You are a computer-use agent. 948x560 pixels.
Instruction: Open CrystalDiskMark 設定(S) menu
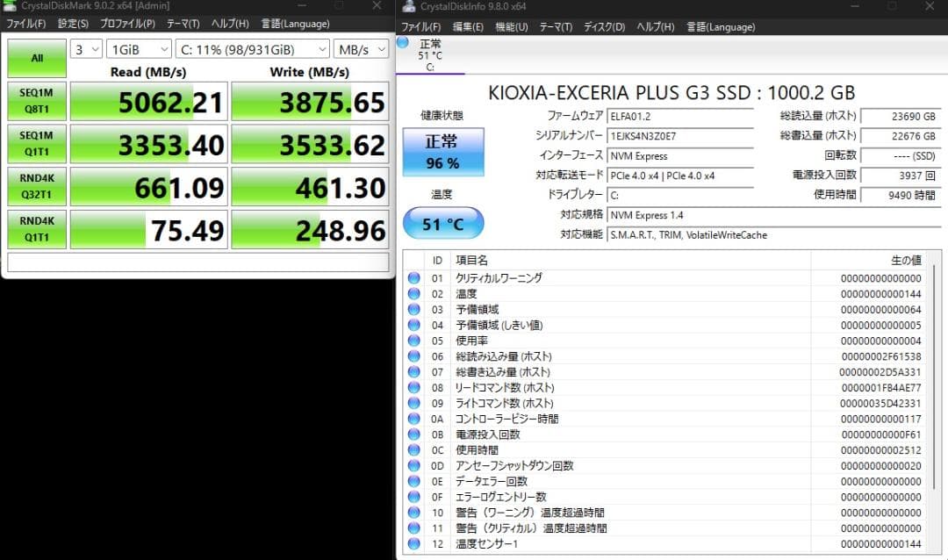tap(73, 24)
